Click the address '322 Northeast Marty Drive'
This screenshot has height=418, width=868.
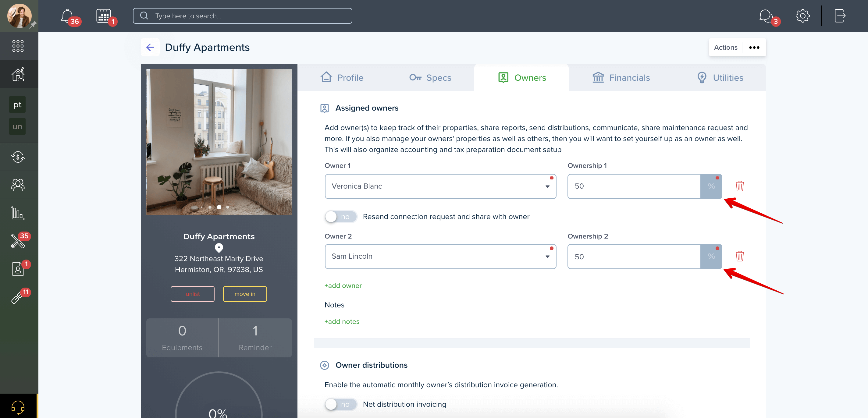click(x=219, y=259)
